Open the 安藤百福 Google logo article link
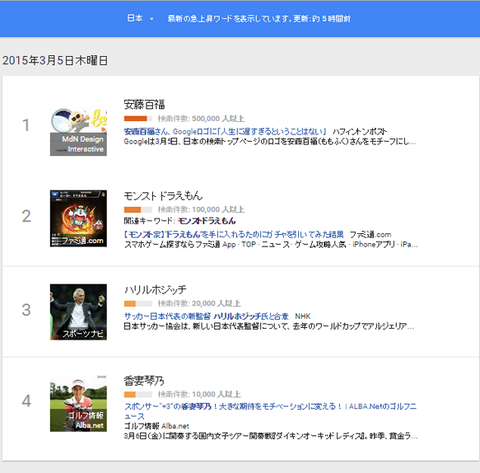This screenshot has width=480, height=473. click(225, 131)
